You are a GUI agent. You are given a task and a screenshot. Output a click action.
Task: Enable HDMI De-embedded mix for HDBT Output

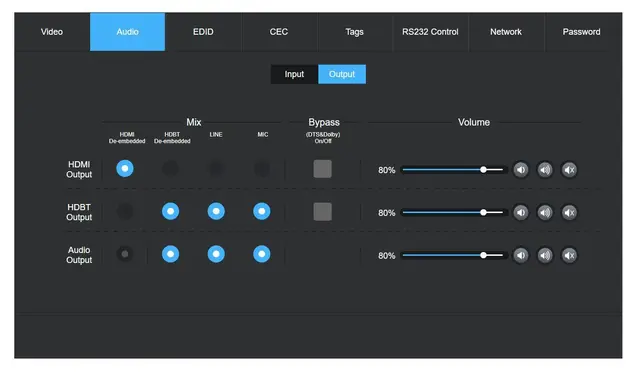point(125,211)
